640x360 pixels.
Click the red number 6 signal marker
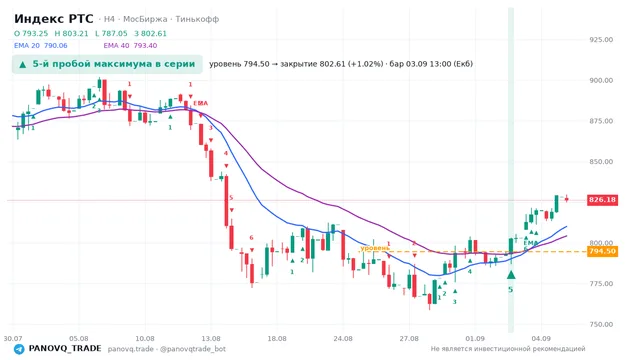(251, 238)
